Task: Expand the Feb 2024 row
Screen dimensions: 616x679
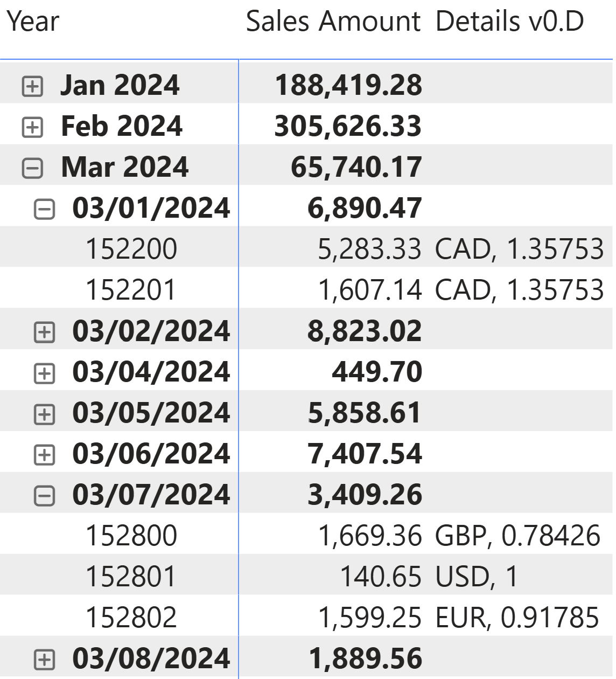Action: (x=32, y=127)
